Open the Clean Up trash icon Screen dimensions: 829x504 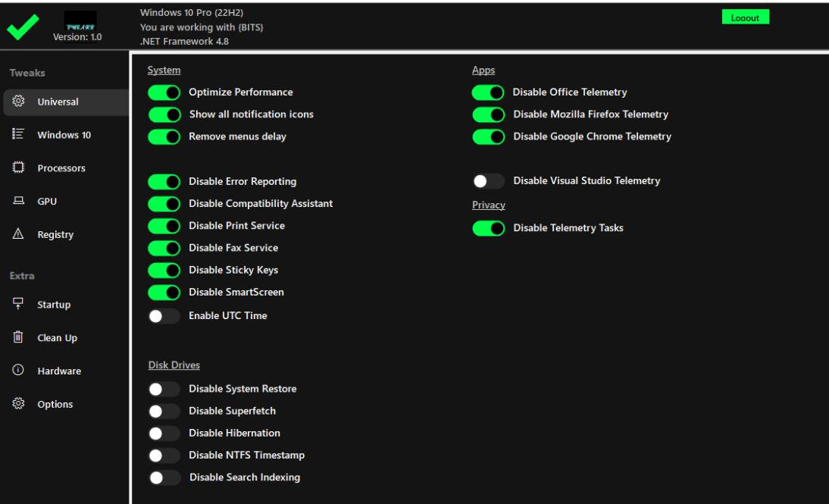pyautogui.click(x=18, y=337)
